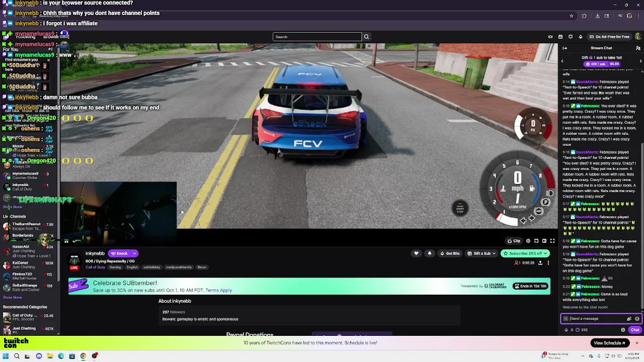The width and height of the screenshot is (644, 362).
Task: Show previous leaderboard item in chat header
Action: tap(562, 61)
